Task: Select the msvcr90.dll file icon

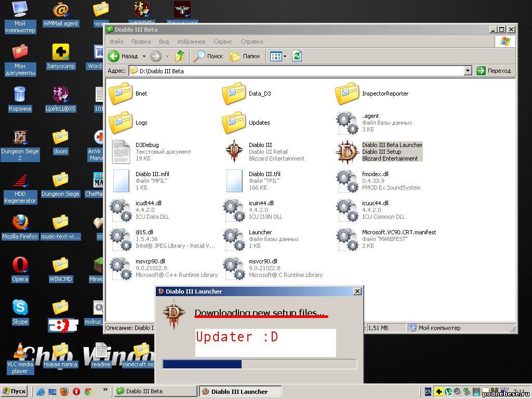Action: 234,269
